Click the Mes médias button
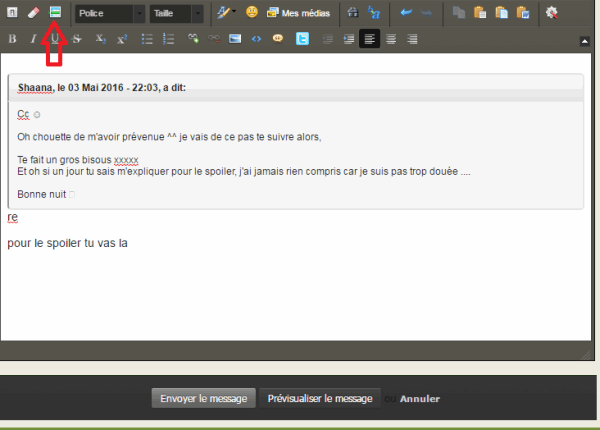The image size is (600, 430). coord(298,13)
